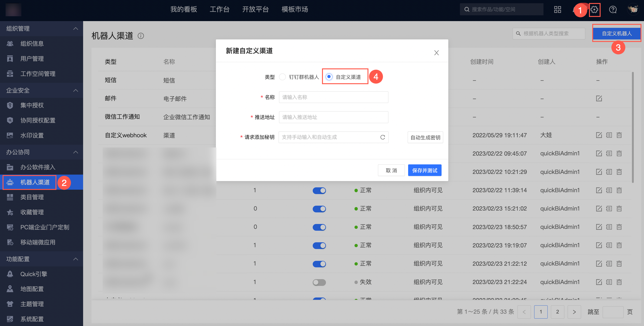The height and width of the screenshot is (326, 644).
Task: Click edit icon in 电子邮件 row
Action: (599, 99)
